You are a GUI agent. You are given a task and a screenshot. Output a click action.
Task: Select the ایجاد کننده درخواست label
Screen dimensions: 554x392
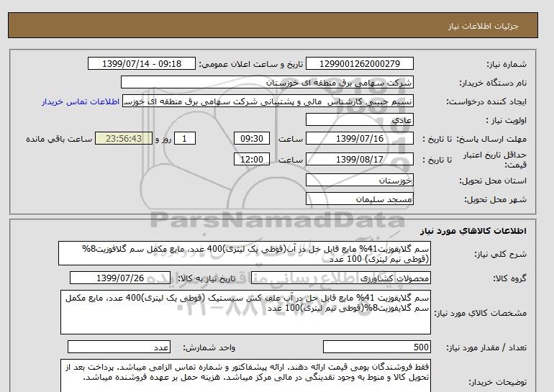coord(486,101)
